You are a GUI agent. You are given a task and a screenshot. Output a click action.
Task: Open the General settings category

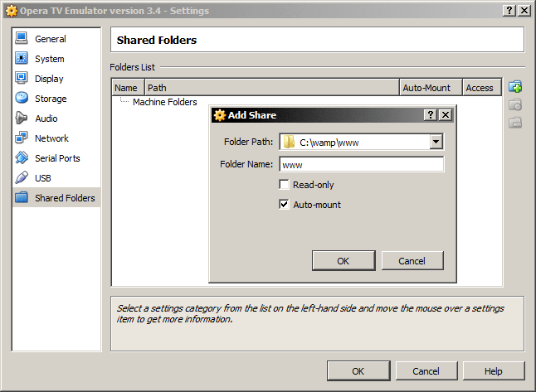coord(56,39)
